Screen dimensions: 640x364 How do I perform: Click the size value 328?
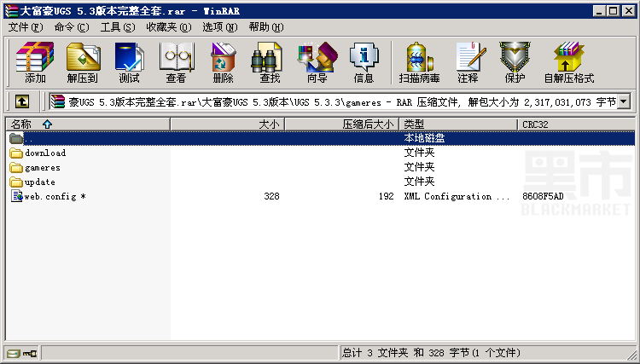pos(271,196)
